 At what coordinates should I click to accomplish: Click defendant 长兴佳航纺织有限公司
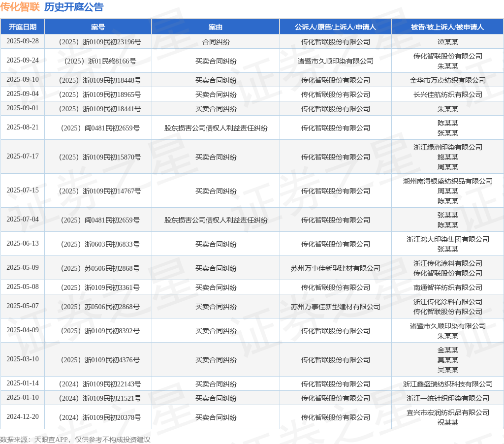tap(447, 95)
